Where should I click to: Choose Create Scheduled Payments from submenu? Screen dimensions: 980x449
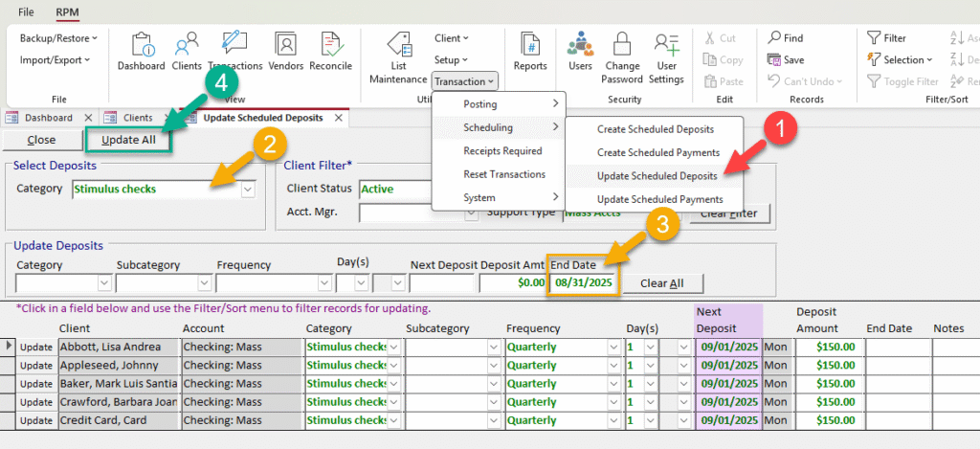click(x=657, y=152)
